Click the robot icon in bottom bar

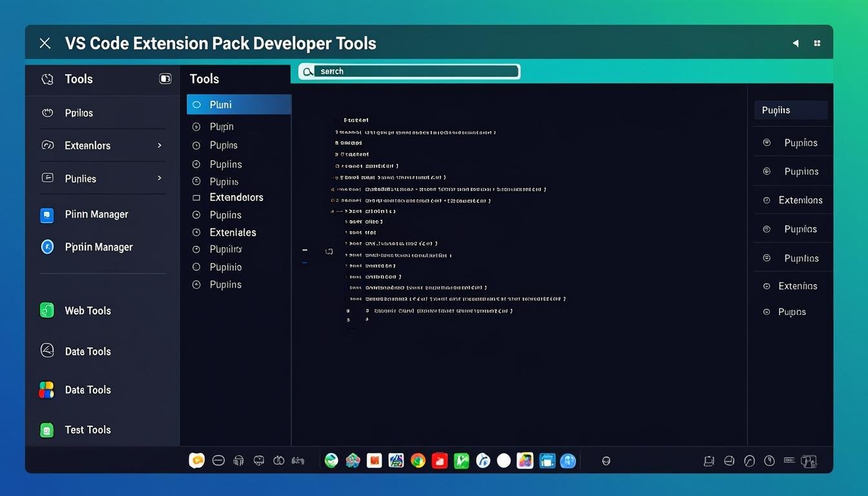[238, 460]
